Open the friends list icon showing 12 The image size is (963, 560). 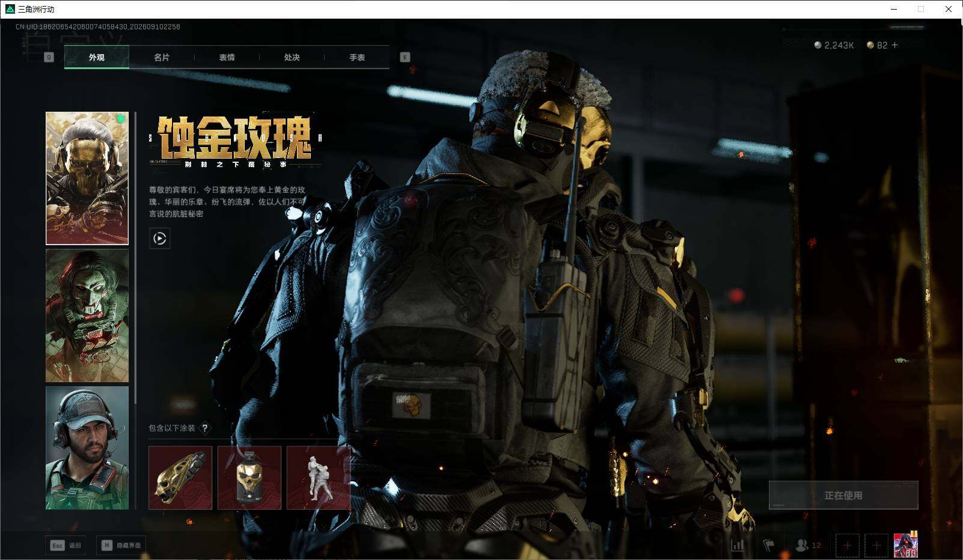click(x=807, y=546)
